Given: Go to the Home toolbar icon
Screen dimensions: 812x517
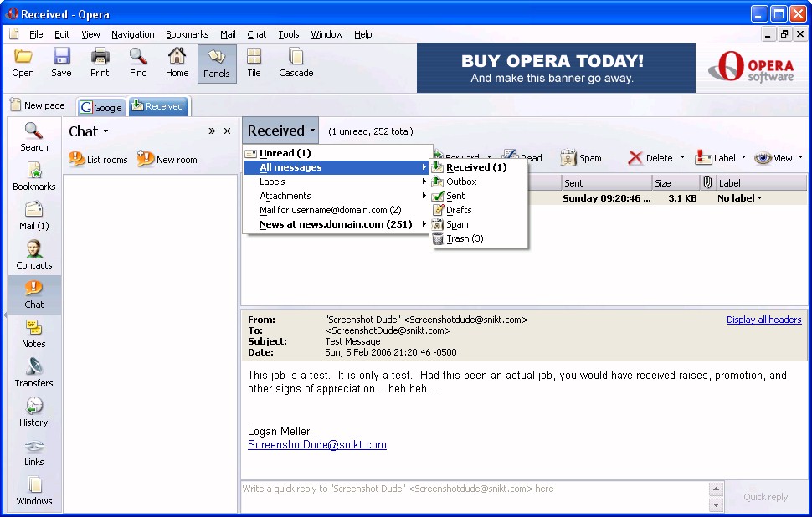Looking at the screenshot, I should pyautogui.click(x=177, y=56).
